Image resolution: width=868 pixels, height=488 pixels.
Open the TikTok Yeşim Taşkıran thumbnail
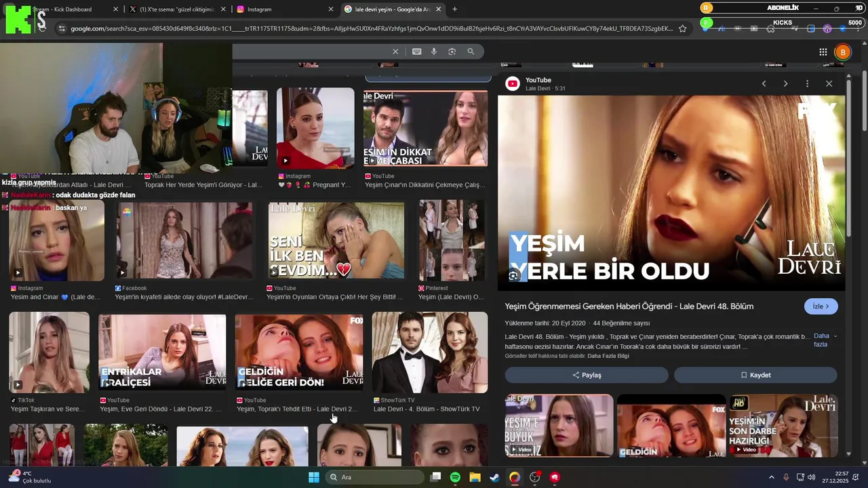49,352
